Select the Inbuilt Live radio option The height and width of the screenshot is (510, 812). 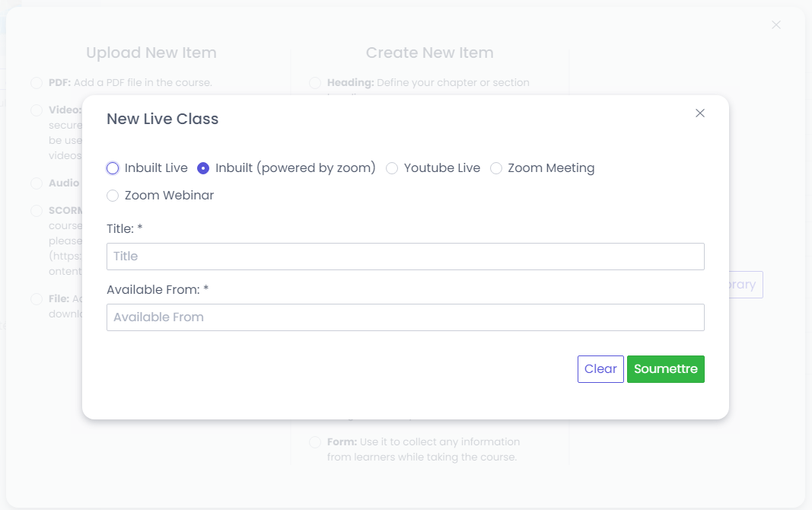click(x=113, y=168)
